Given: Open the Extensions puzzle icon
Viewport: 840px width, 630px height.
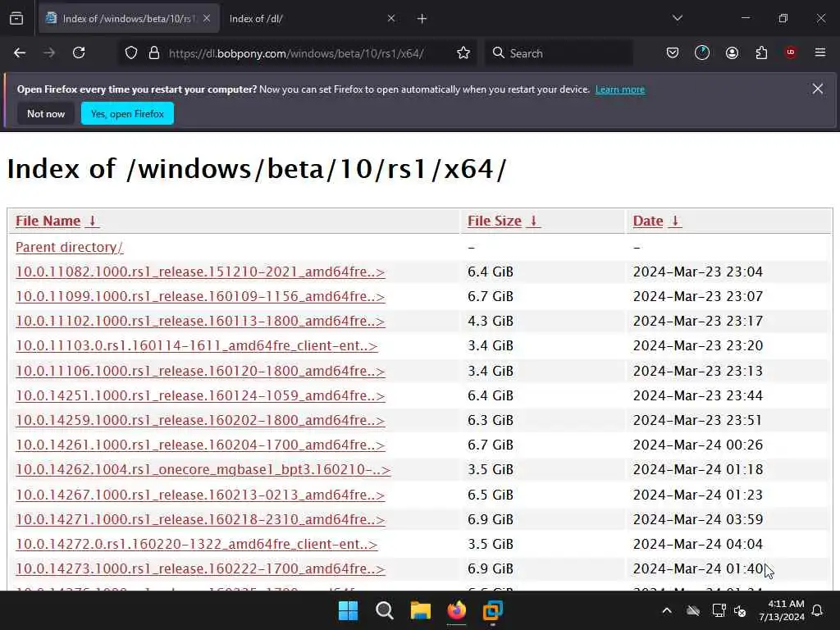Looking at the screenshot, I should pyautogui.click(x=761, y=53).
